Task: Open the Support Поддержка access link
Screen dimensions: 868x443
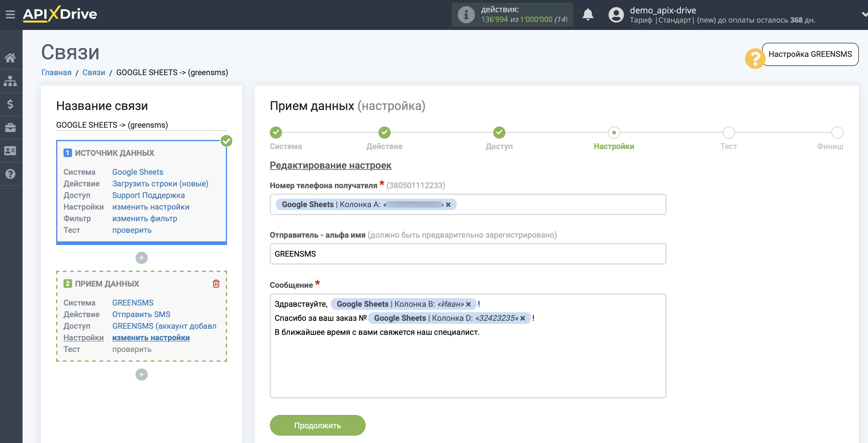Action: [148, 195]
